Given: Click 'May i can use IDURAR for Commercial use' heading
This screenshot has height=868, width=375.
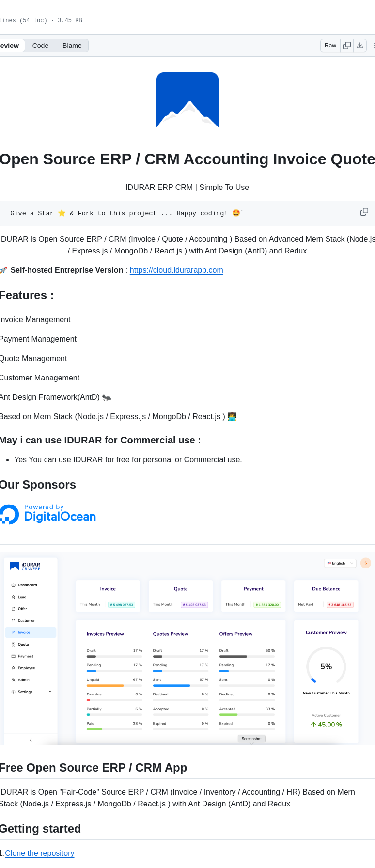Looking at the screenshot, I should tap(100, 440).
